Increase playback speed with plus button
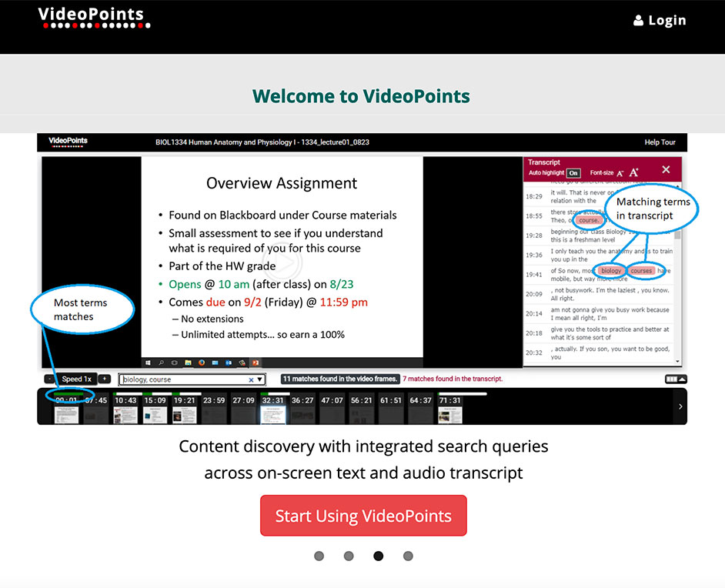 coord(105,379)
